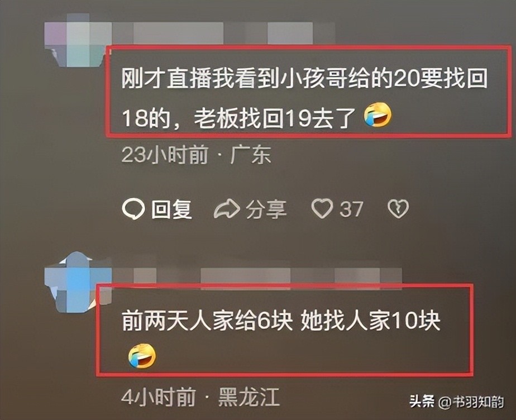
Task: Open the first commenter's blurred username
Action: pos(224,33)
